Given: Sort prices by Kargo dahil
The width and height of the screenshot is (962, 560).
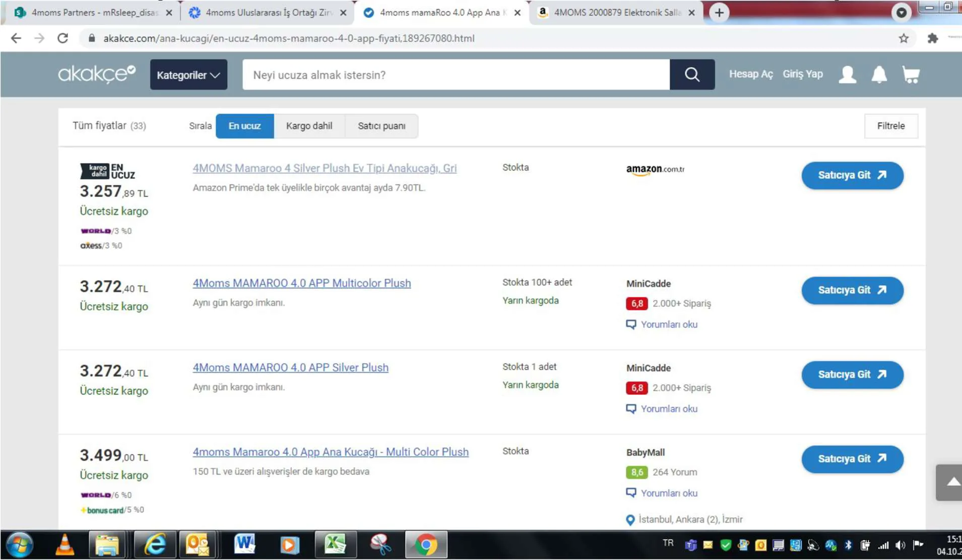Looking at the screenshot, I should 309,126.
